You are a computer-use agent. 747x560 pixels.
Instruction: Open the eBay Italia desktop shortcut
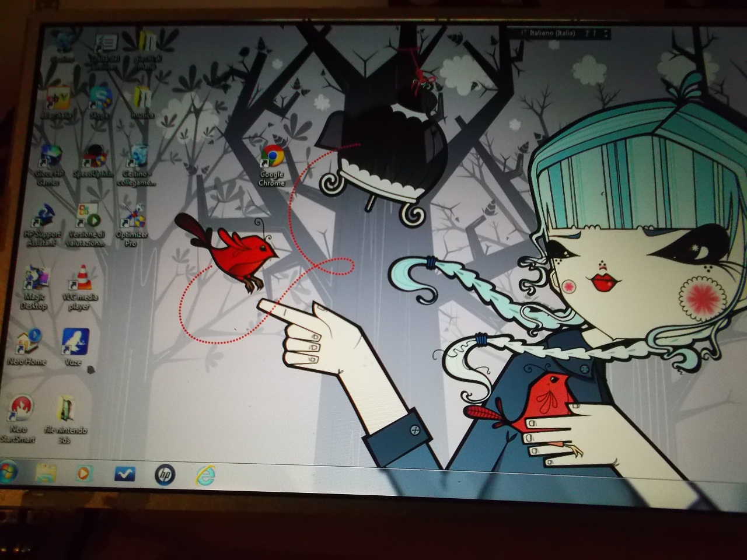(57, 103)
